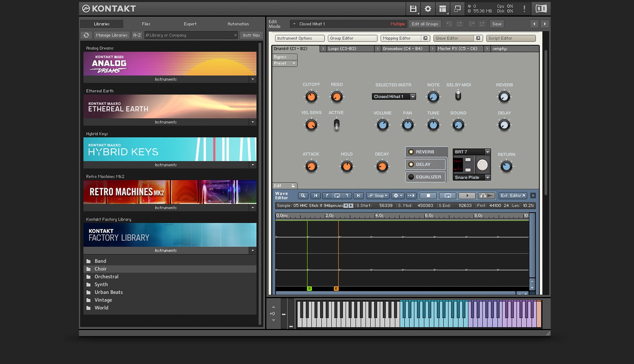Click the loop playback icon in Wave Editor toolbar
Screen dimensions: 634x364
click(448, 195)
